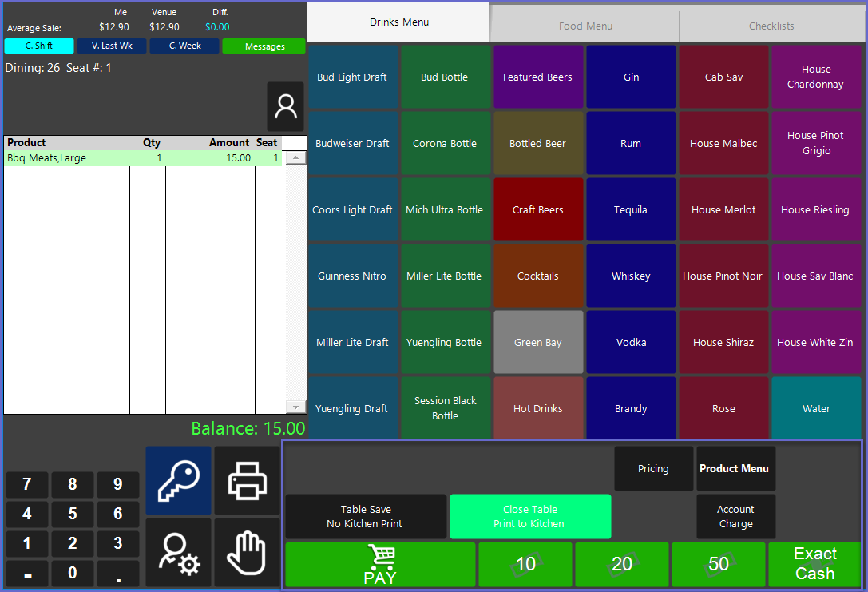Image resolution: width=868 pixels, height=592 pixels.
Task: Switch stats to V. Last Wk
Action: click(112, 46)
